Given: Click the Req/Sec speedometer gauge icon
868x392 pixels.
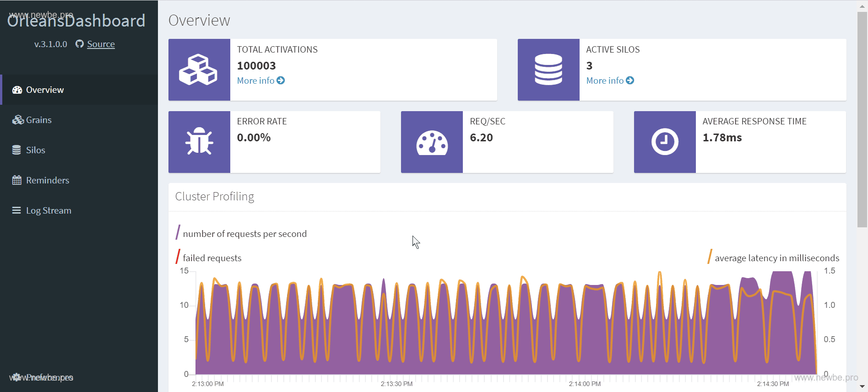Looking at the screenshot, I should (x=431, y=142).
